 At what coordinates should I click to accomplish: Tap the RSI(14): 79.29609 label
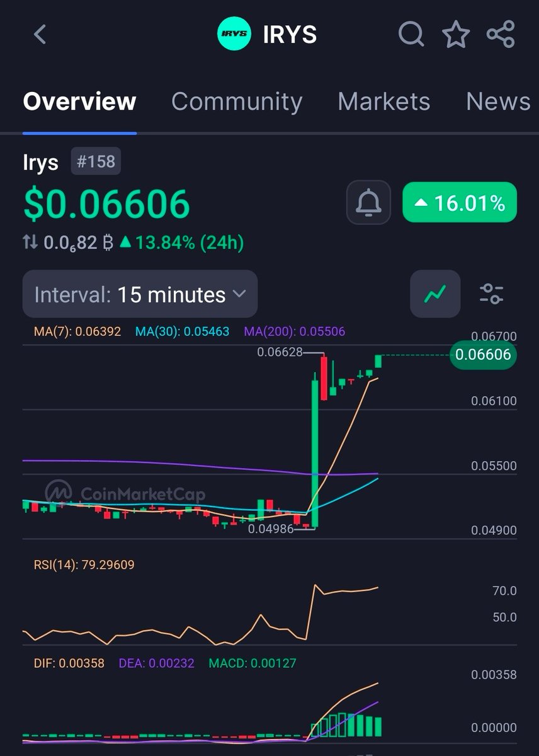(x=84, y=564)
